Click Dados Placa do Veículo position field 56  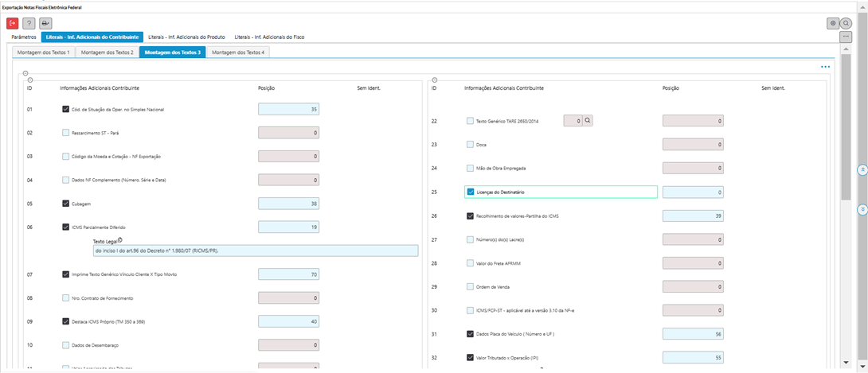pos(693,334)
